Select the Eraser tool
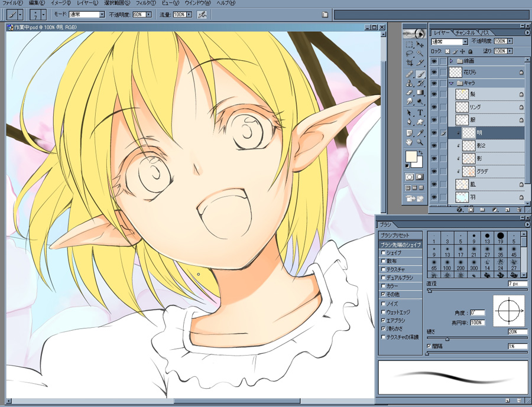Viewport: 532px width, 407px height. coord(409,93)
